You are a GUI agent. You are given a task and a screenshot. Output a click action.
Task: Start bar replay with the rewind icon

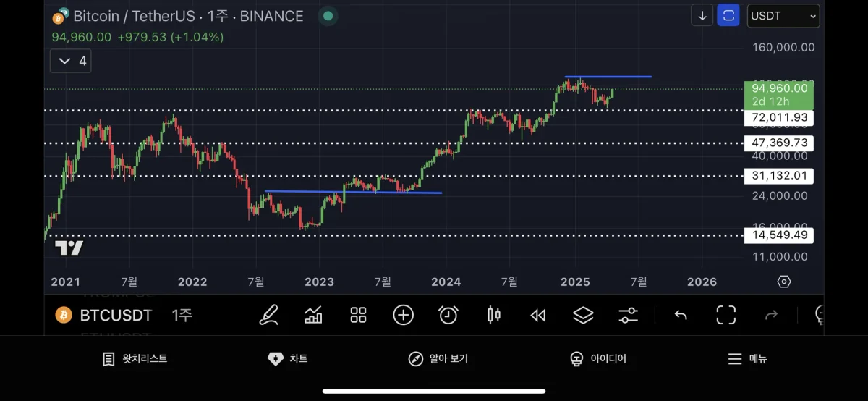coord(538,315)
